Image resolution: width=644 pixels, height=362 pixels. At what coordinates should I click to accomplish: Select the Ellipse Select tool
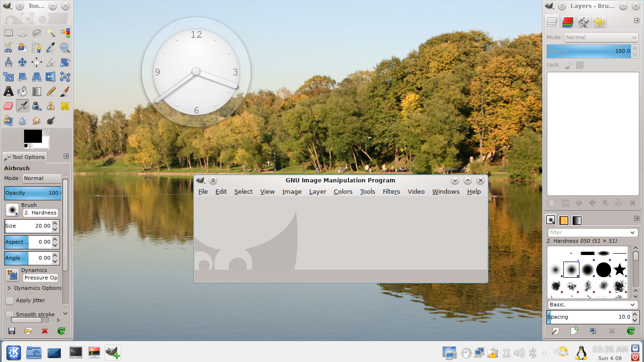tap(23, 33)
